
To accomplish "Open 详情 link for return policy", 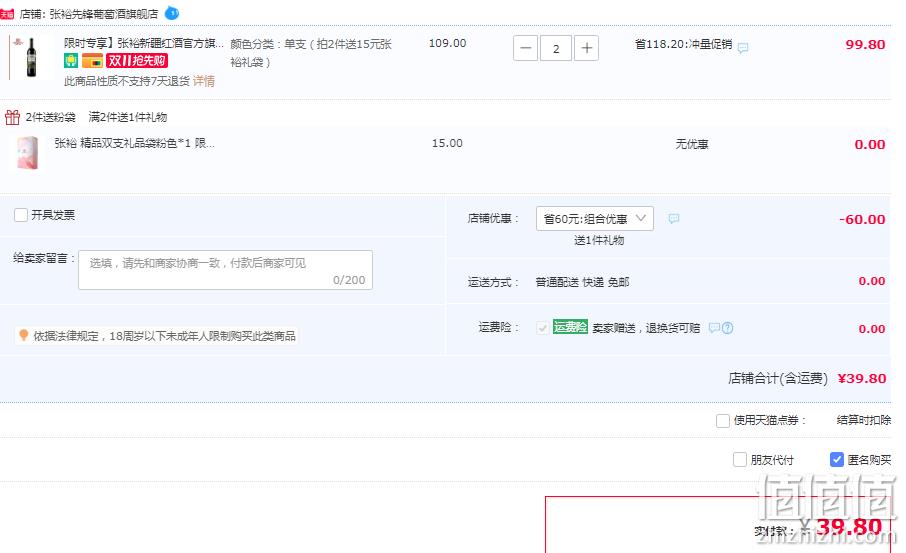I will pyautogui.click(x=203, y=81).
